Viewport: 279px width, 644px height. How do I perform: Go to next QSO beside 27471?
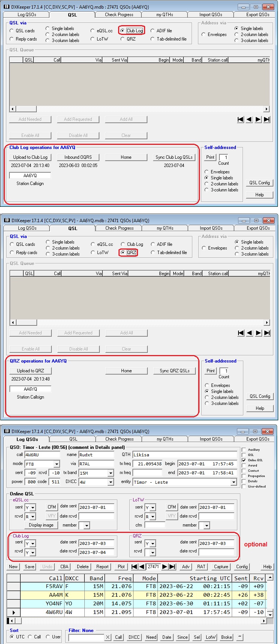(x=165, y=567)
